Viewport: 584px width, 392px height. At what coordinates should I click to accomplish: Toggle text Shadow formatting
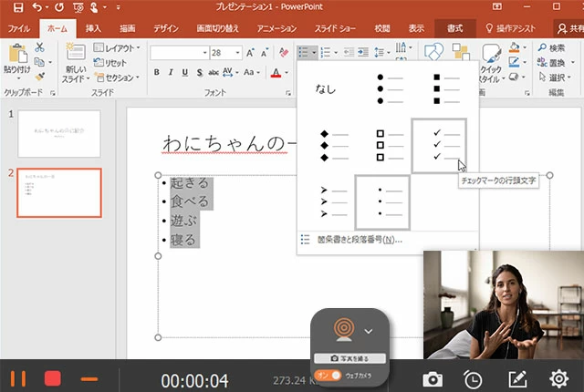pos(200,73)
